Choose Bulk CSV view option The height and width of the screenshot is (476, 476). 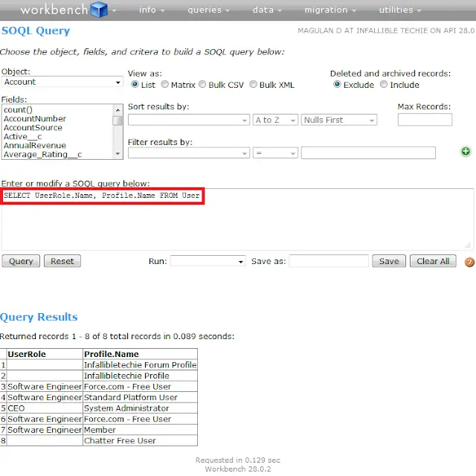(x=202, y=84)
